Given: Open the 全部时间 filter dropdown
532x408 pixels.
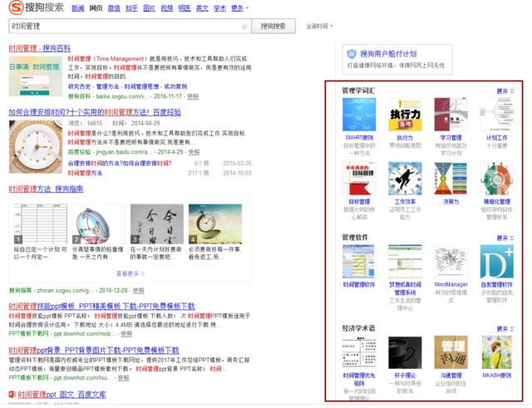Looking at the screenshot, I should 321,27.
